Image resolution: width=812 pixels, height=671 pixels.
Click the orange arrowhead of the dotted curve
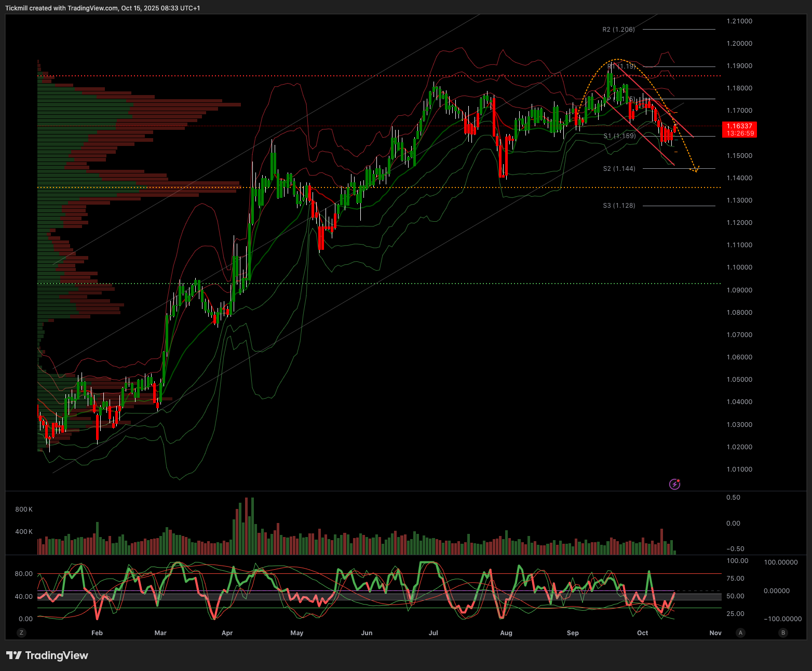coord(695,169)
